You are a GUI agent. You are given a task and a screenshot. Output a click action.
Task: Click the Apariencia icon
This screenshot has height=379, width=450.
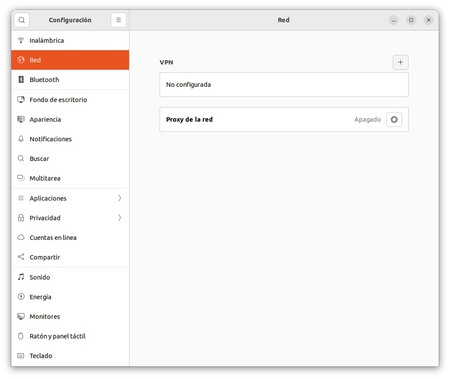[21, 119]
